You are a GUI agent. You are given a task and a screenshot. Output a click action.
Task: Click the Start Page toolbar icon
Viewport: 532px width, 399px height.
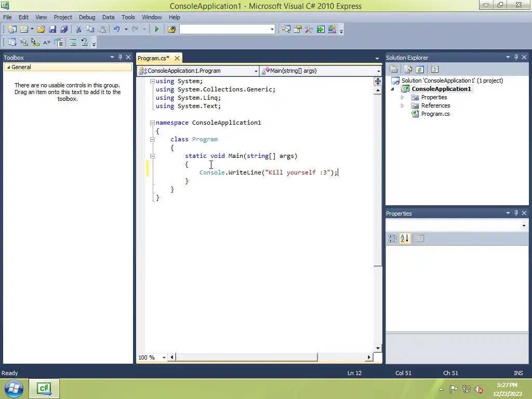coord(321,30)
